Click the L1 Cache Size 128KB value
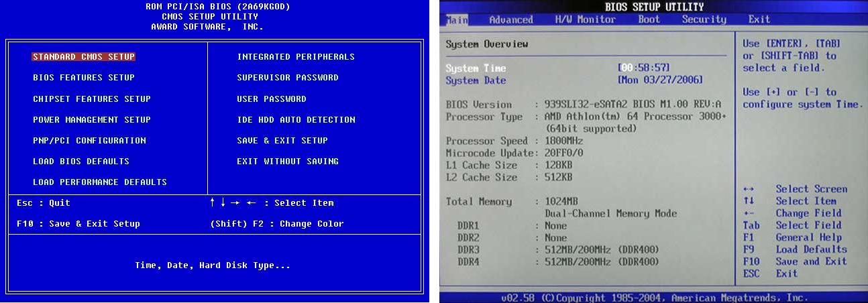868x303 pixels. [558, 166]
